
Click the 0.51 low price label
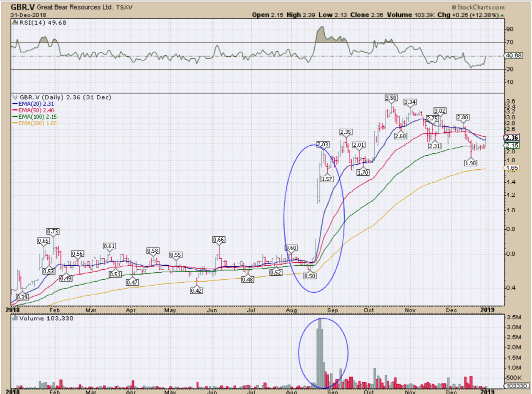pyautogui.click(x=115, y=274)
